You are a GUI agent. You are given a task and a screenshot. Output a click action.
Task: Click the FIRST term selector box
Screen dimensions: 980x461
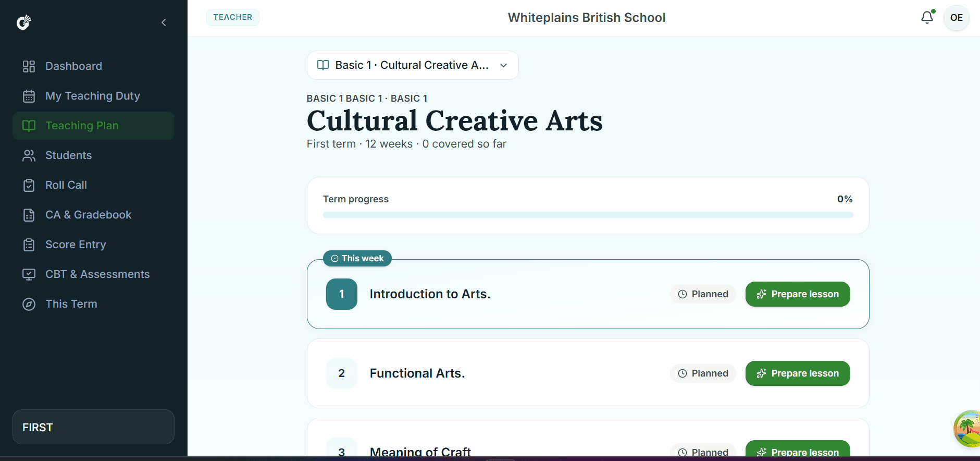[93, 427]
